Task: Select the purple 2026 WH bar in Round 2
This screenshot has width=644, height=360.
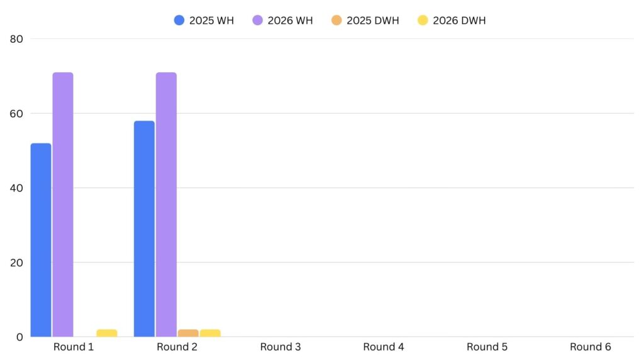Action: tap(166, 204)
